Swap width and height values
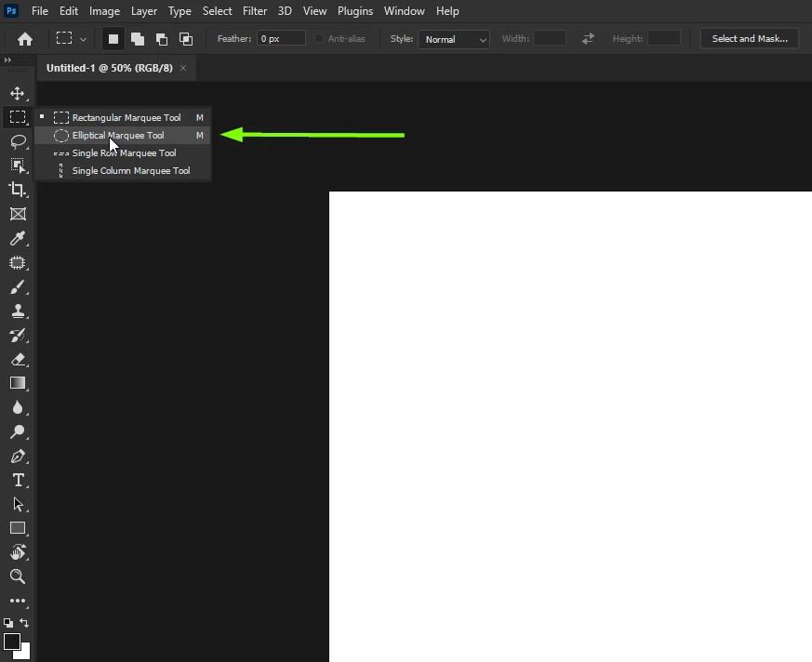812x662 pixels. pyautogui.click(x=588, y=39)
